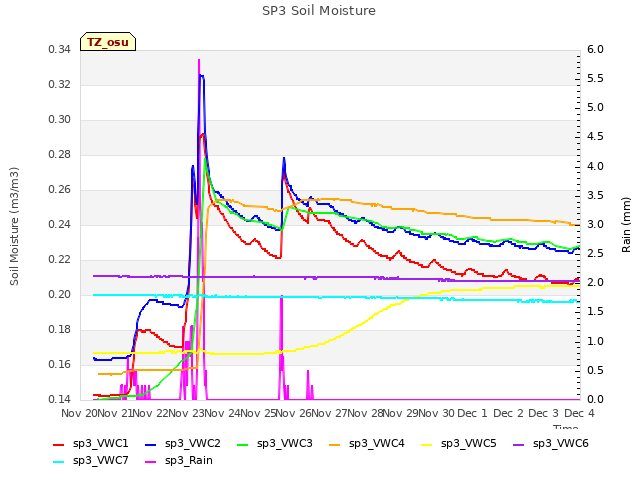Select the sp3_VWC3 legend entry
Screen dimensions: 640x480
275,444
